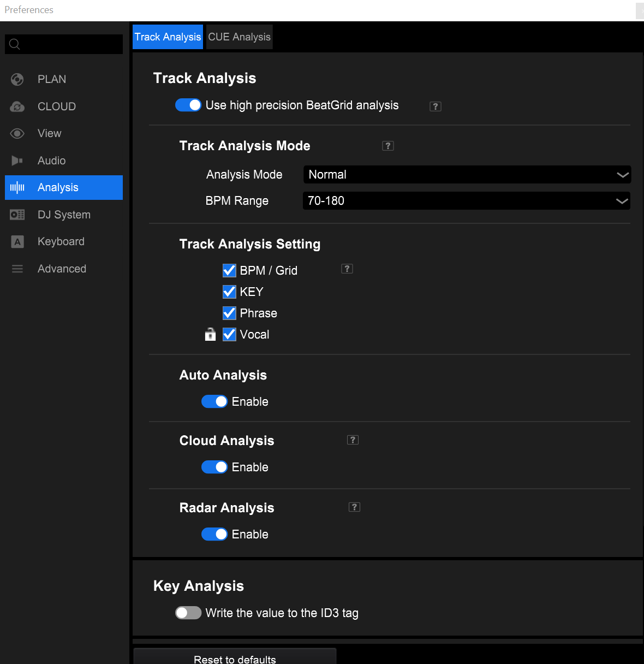Enable writing key value to ID3 tag
Screen dimensions: 644x664
point(188,613)
